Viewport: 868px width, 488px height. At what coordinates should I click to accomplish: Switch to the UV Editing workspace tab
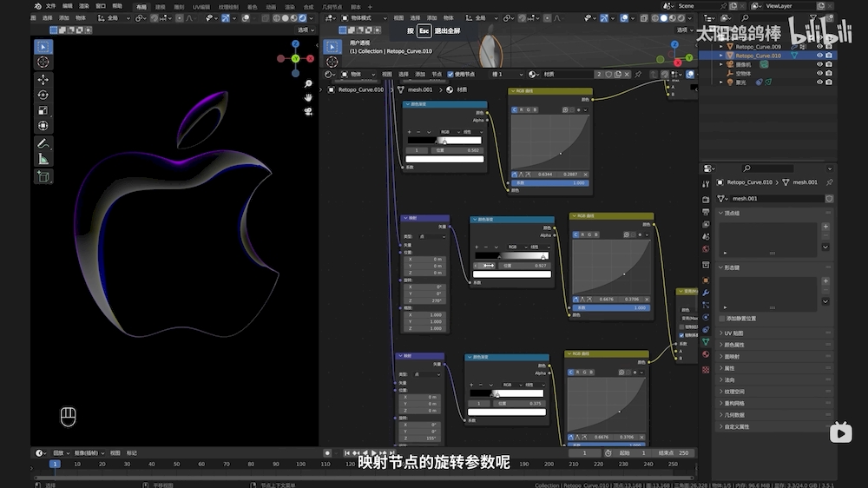pyautogui.click(x=201, y=7)
